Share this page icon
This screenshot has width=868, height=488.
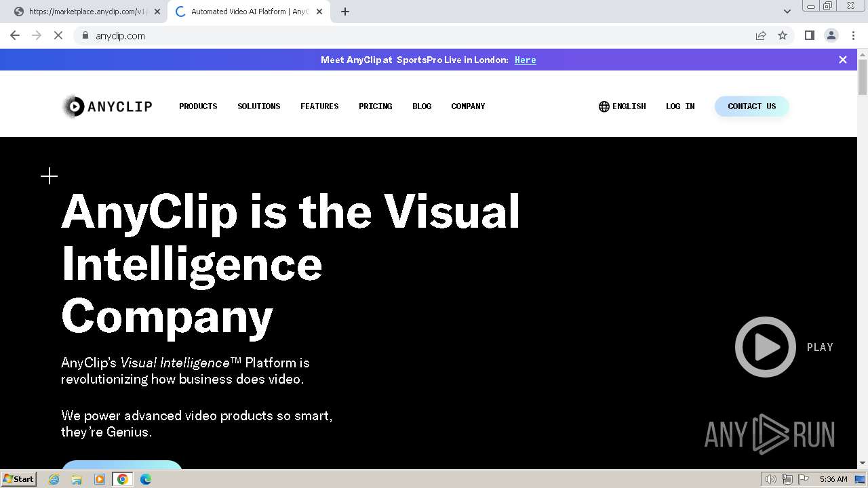tap(761, 35)
